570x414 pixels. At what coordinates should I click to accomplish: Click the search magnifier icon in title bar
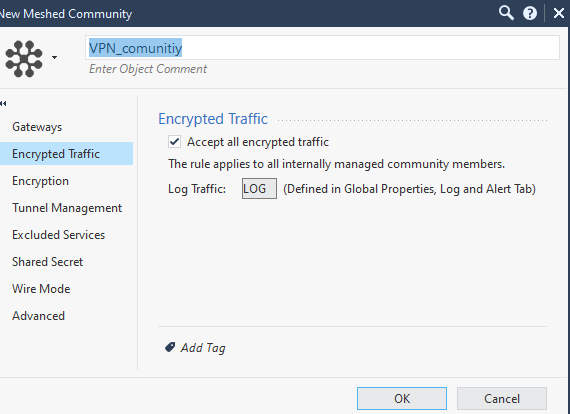coord(506,13)
